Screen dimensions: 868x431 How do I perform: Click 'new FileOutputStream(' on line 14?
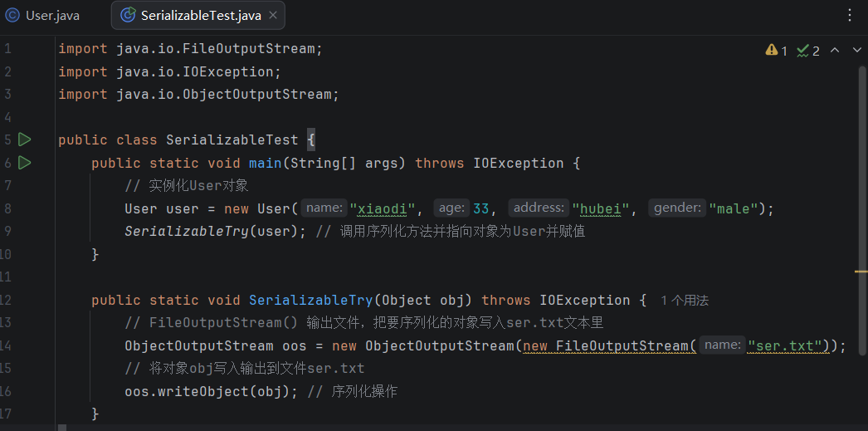[x=609, y=346]
